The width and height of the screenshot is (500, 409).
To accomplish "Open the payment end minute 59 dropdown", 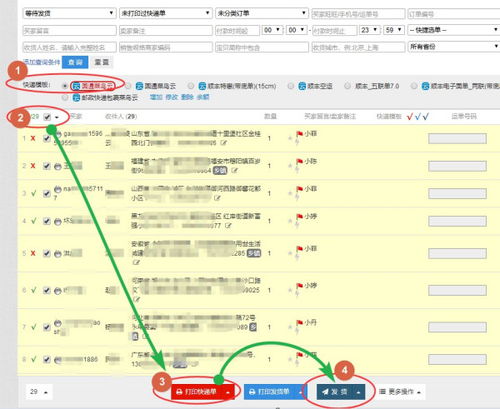I will [x=394, y=30].
